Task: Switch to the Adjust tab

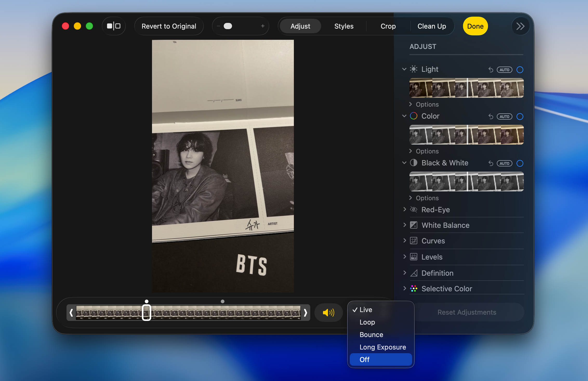Action: pos(300,26)
